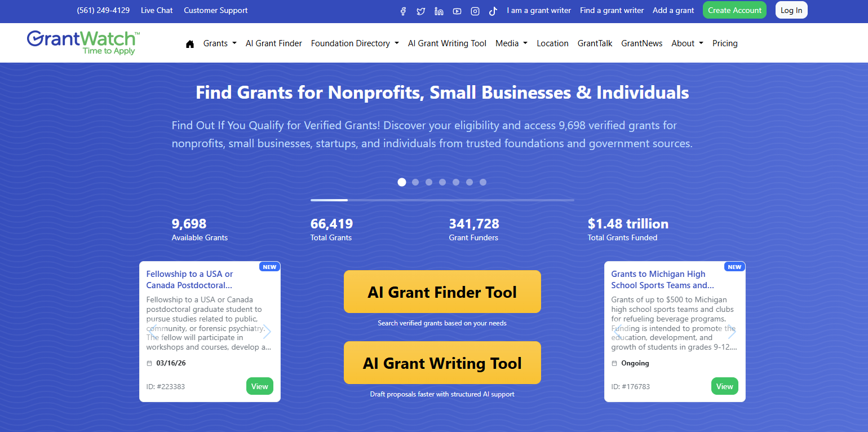Select the third carousel dot
Viewport: 868px width, 432px height.
[429, 182]
